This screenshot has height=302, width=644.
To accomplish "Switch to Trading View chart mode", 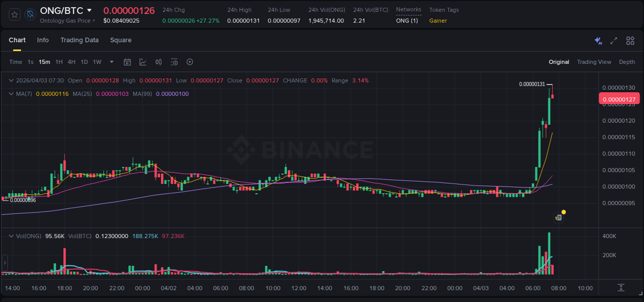I will click(594, 62).
